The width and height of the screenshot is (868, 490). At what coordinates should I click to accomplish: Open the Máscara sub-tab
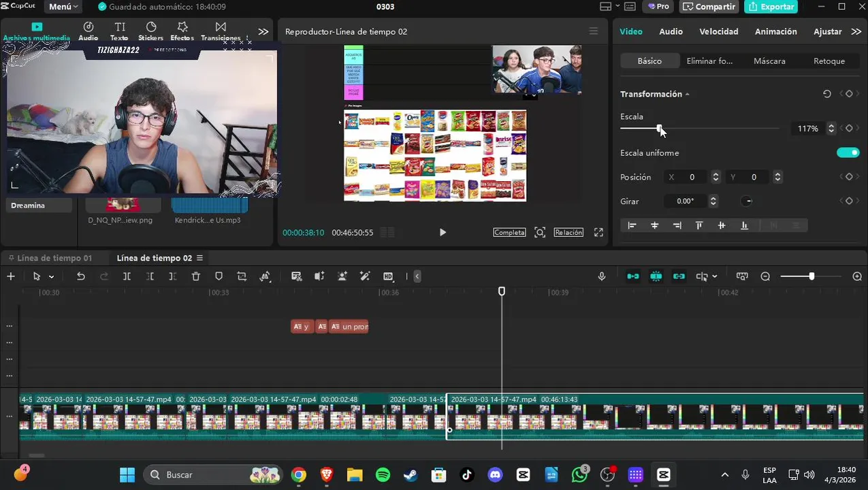tap(769, 61)
